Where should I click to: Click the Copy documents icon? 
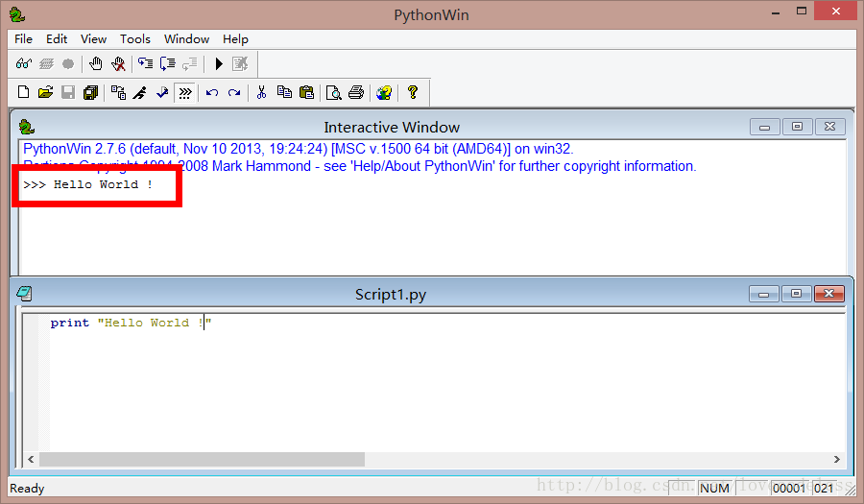pyautogui.click(x=284, y=92)
